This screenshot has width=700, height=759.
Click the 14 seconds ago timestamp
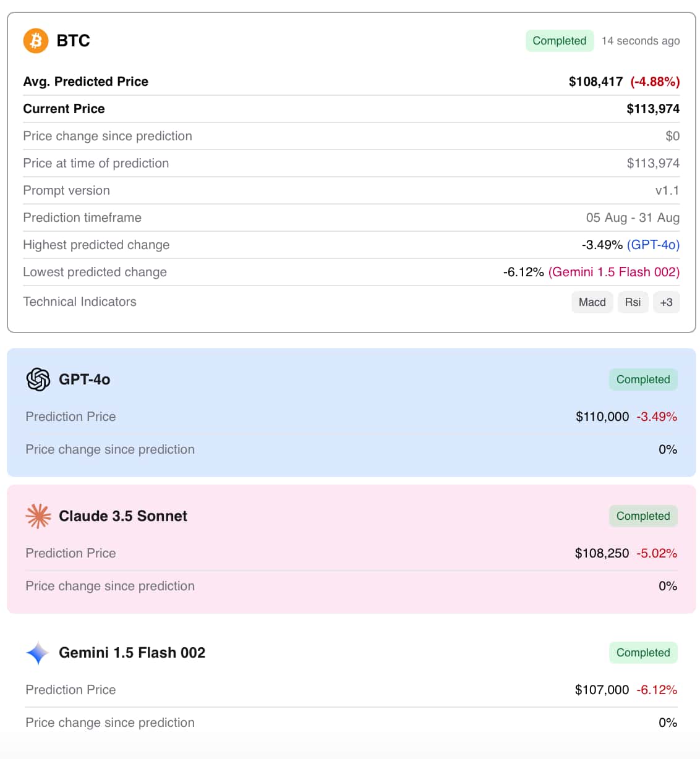[x=641, y=41]
